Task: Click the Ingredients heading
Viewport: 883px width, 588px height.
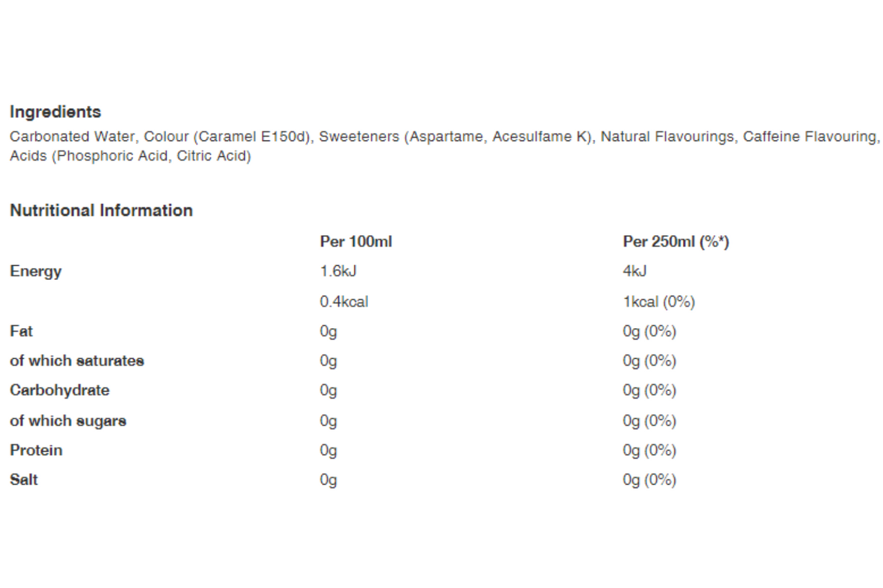Action: [x=55, y=112]
